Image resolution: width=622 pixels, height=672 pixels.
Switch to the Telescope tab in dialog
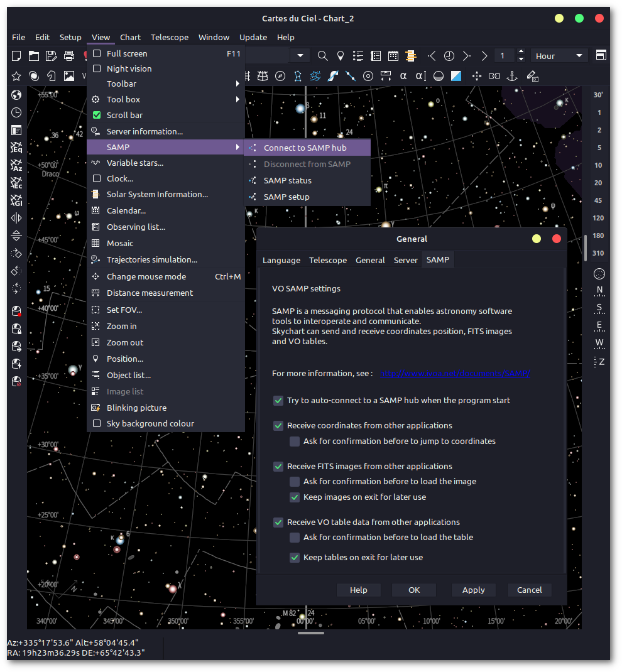point(328,260)
